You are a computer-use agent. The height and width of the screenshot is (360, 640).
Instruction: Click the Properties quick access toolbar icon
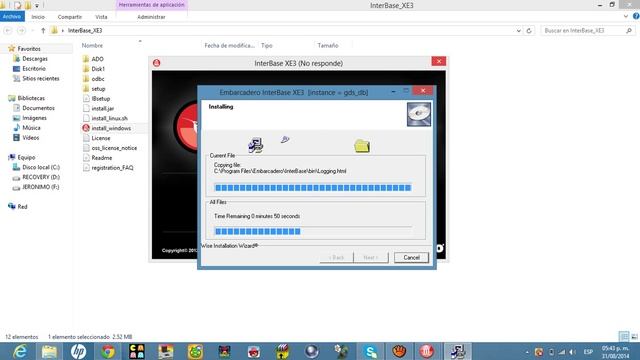(17, 5)
